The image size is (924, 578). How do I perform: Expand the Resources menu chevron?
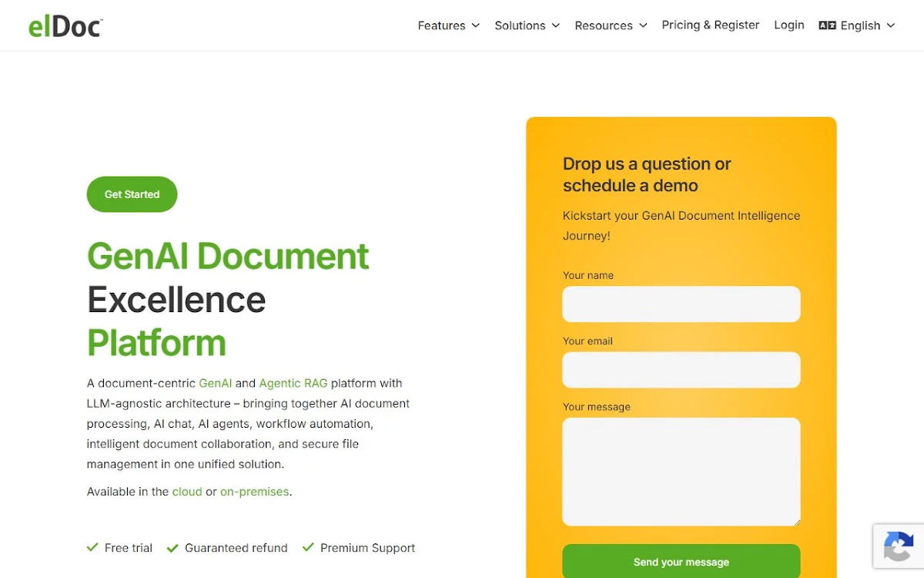point(643,25)
